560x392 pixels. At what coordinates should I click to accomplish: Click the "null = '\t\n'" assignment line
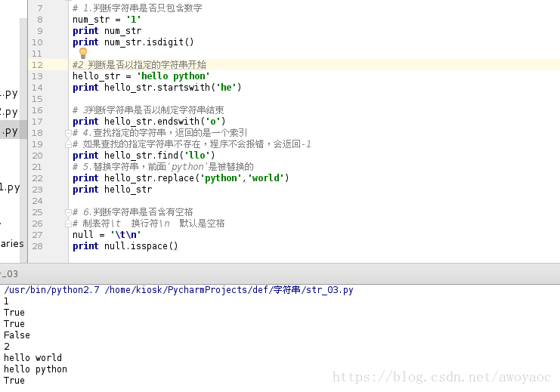pyautogui.click(x=107, y=235)
